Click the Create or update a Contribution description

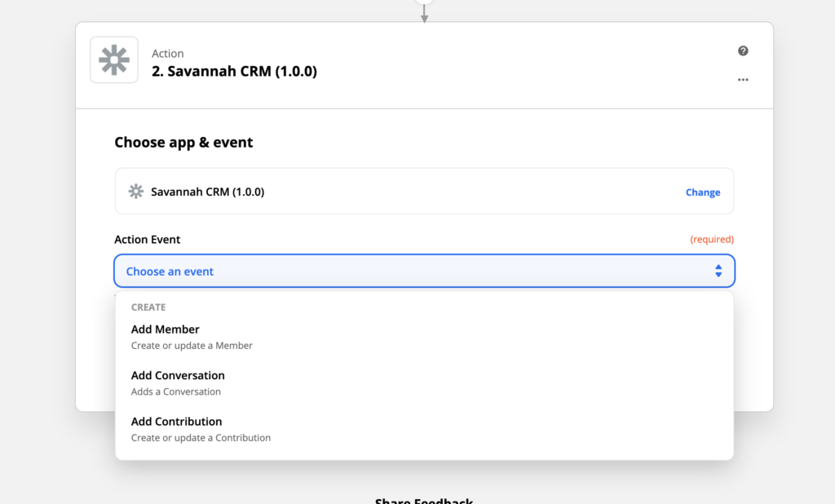coord(201,438)
